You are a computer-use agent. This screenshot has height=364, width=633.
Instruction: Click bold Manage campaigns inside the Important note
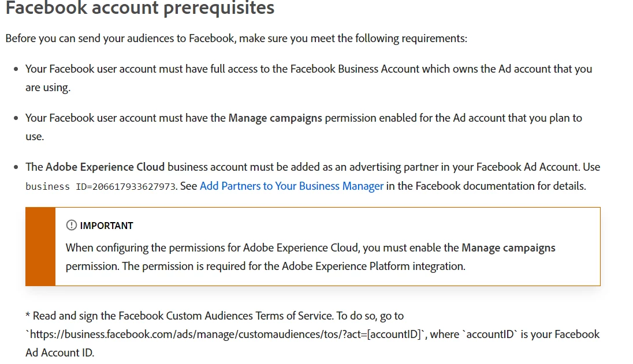(x=508, y=247)
